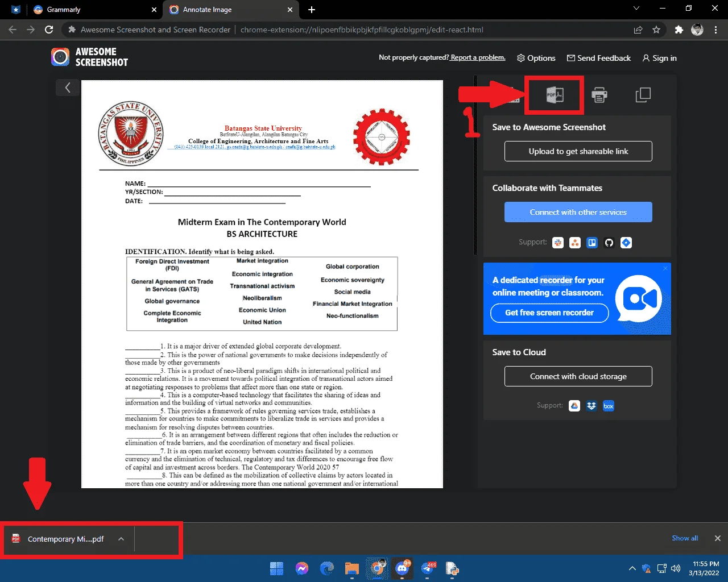Go back using the left chevron
This screenshot has height=582, width=728.
[68, 88]
